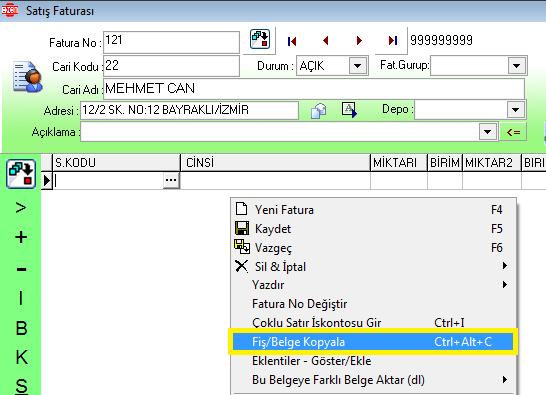Click the address text arrow icon
This screenshot has height=395, width=546.
[349, 110]
